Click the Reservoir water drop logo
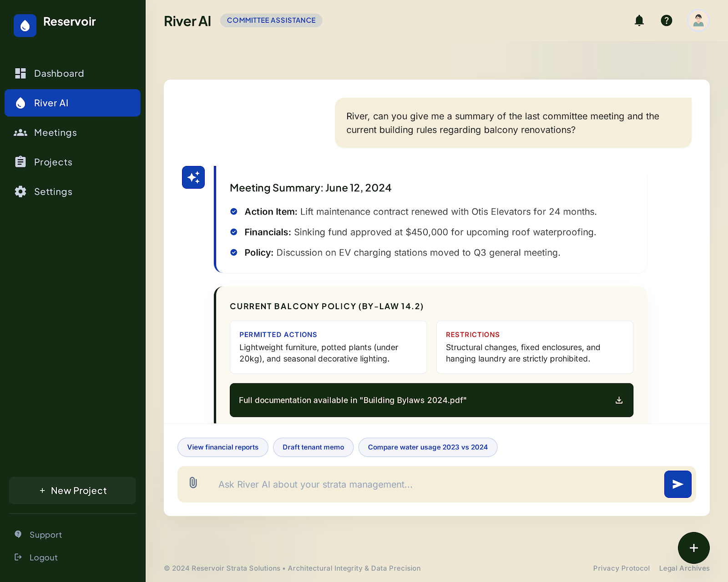Screen dimensions: 728x582 point(25,25)
